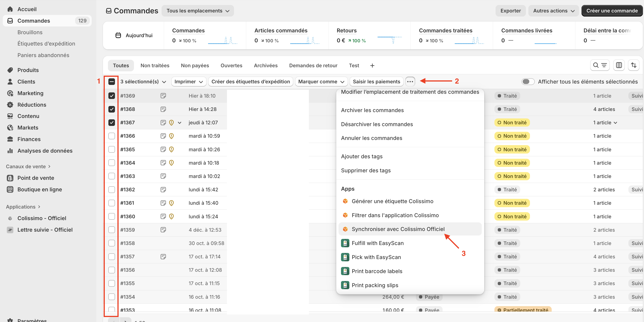
Task: Click the add new view plus icon
Action: tap(372, 65)
